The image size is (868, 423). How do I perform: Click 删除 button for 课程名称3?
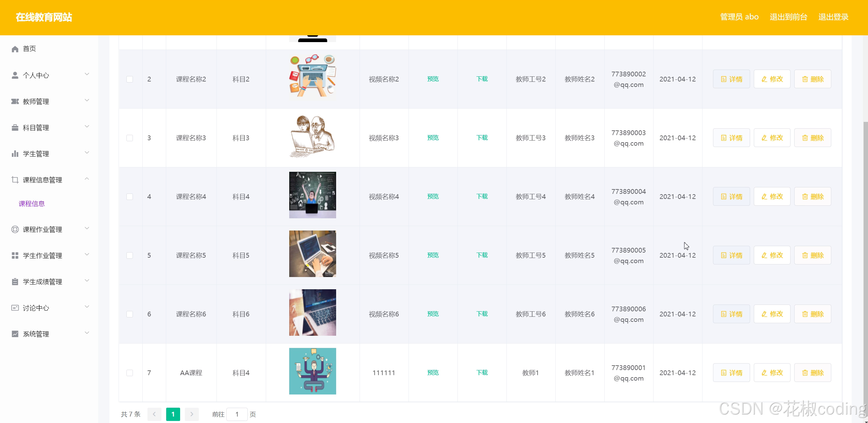point(812,138)
